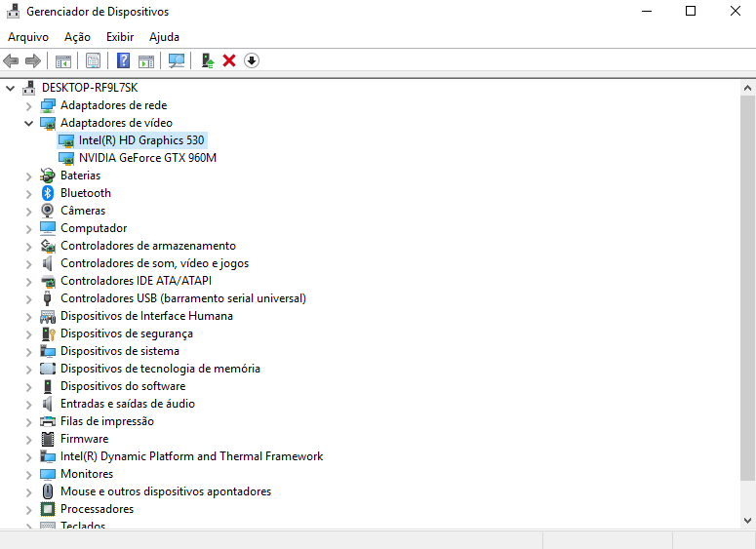Expand the Computador chevron

click(29, 229)
